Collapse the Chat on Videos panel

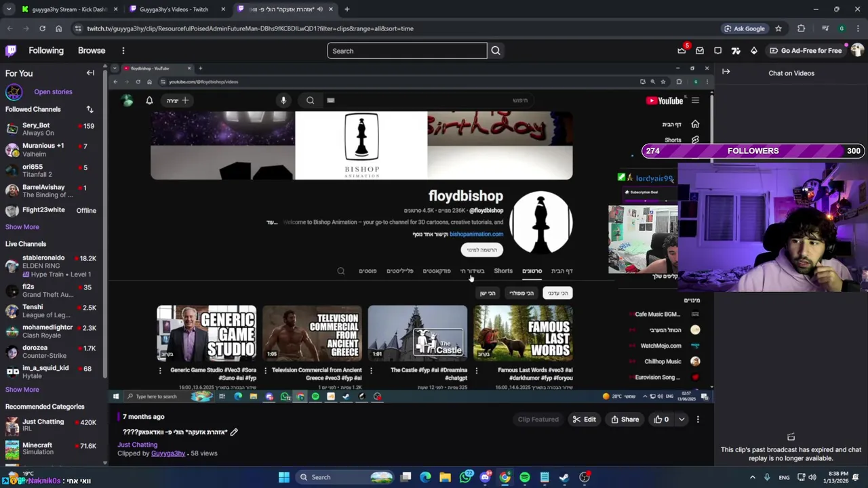coord(726,72)
